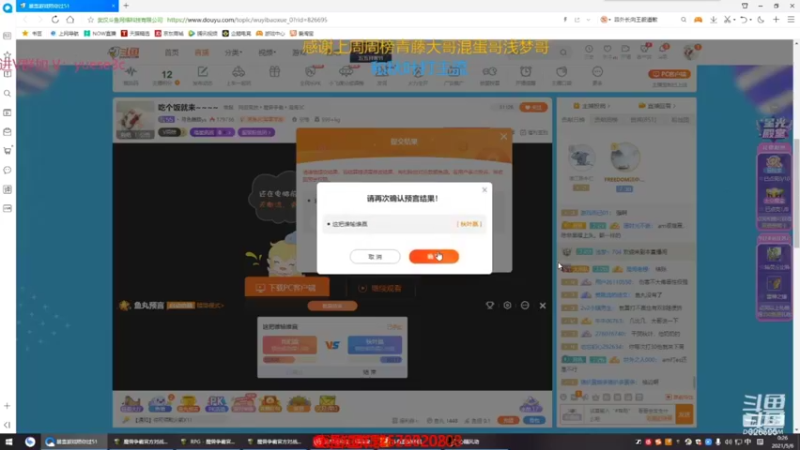Image resolution: width=800 pixels, height=450 pixels.
Task: Bookmark this page with the star icon
Action: pyautogui.click(x=90, y=20)
